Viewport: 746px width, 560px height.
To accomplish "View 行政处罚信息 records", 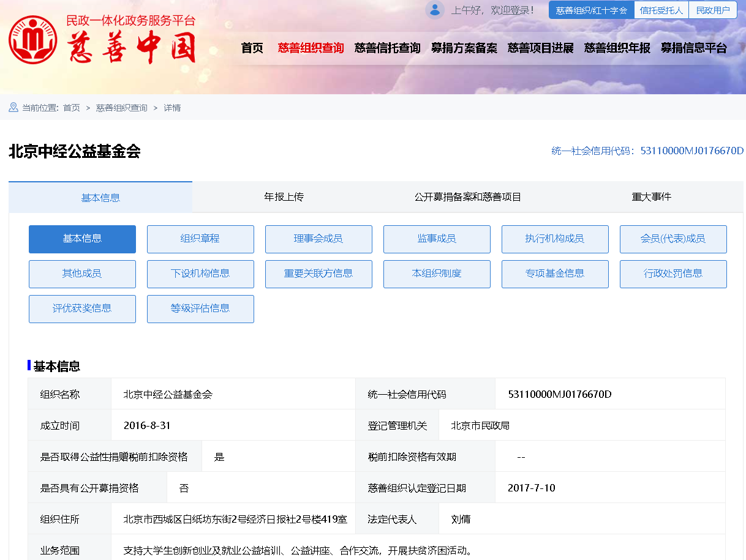I will [x=673, y=274].
